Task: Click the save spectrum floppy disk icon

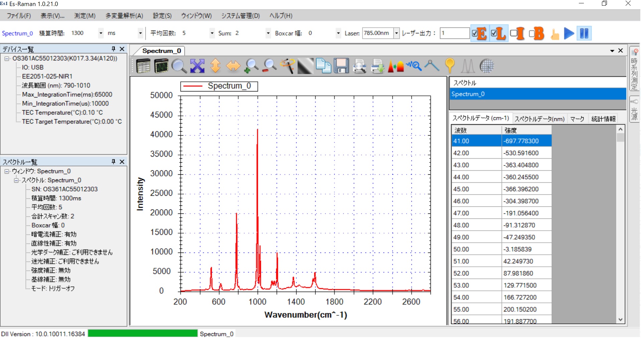Action: pyautogui.click(x=341, y=66)
